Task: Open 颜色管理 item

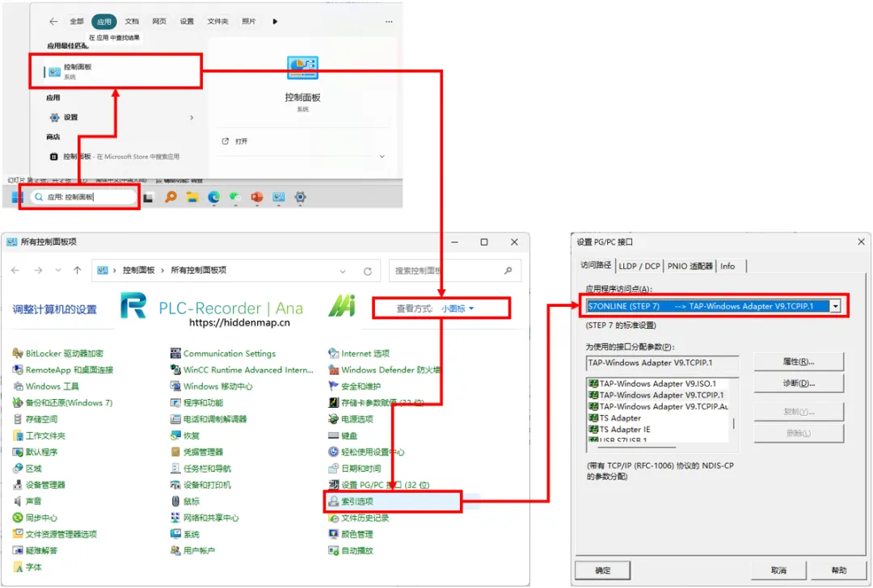Action: pos(351,534)
